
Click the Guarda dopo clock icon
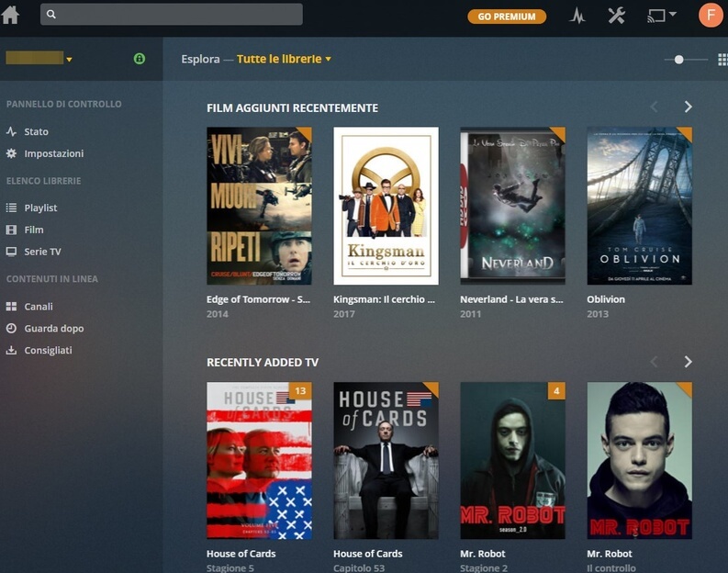tap(12, 329)
